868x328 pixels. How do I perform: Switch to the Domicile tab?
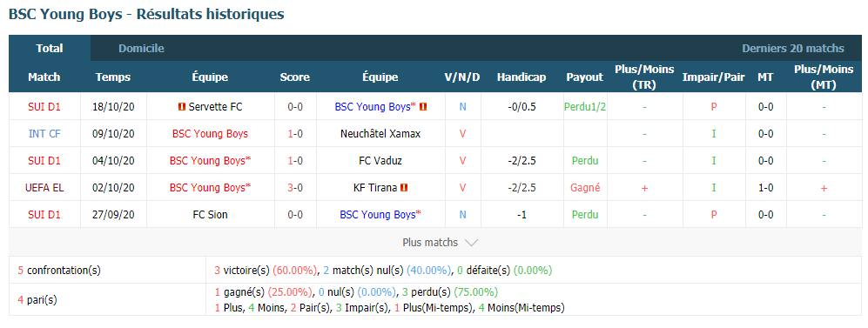141,48
